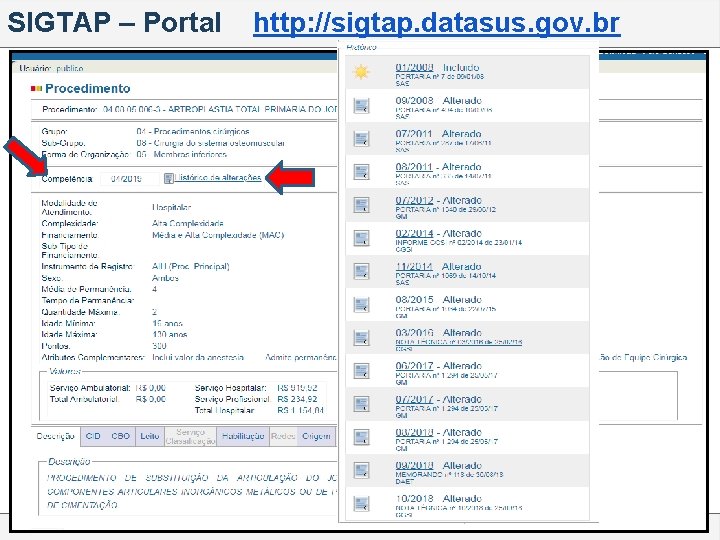
Task: Open the CID tab
Action: [x=93, y=436]
